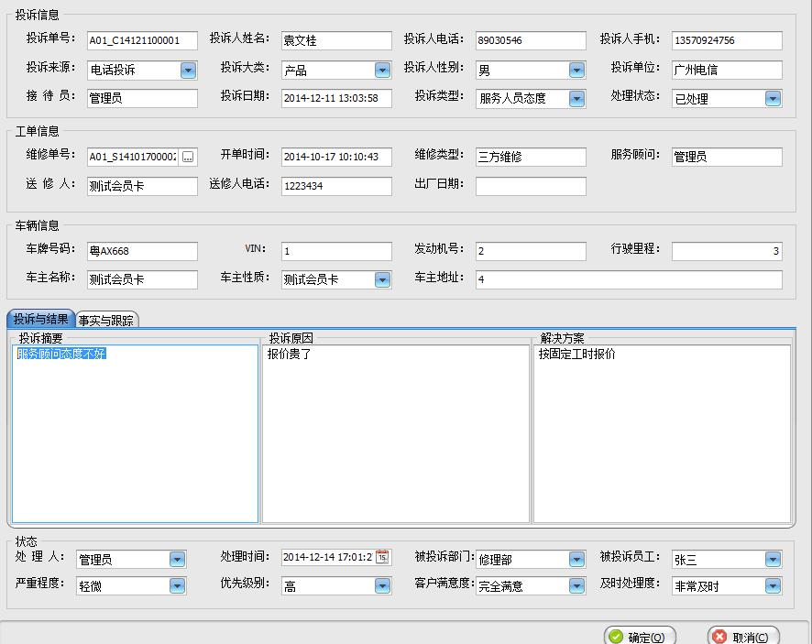Open the 优先级别 dropdown
Viewport: 812px width, 644px height.
382,586
